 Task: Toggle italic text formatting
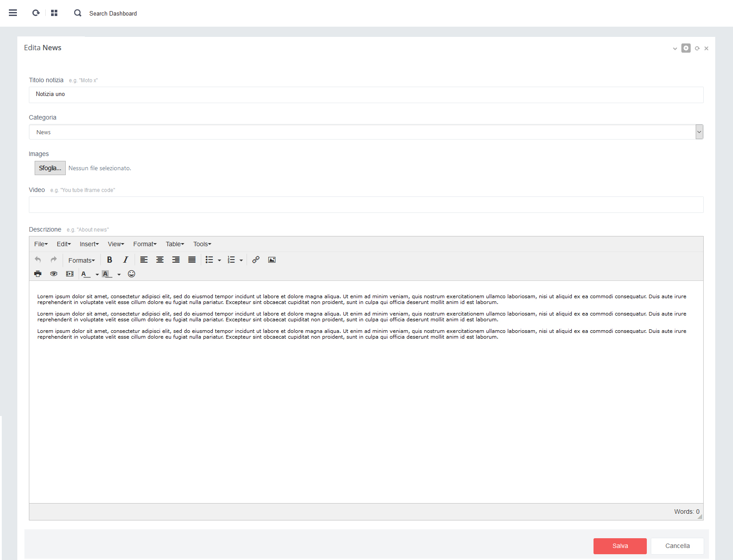coord(126,260)
